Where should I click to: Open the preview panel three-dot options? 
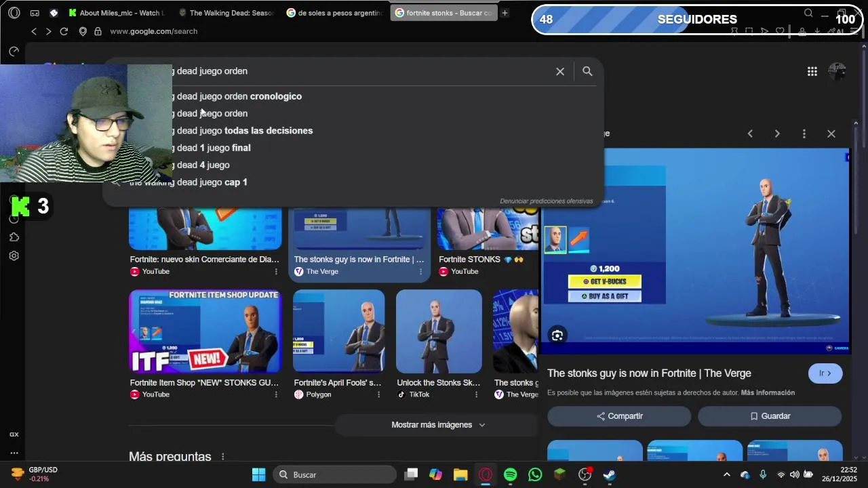click(x=804, y=134)
